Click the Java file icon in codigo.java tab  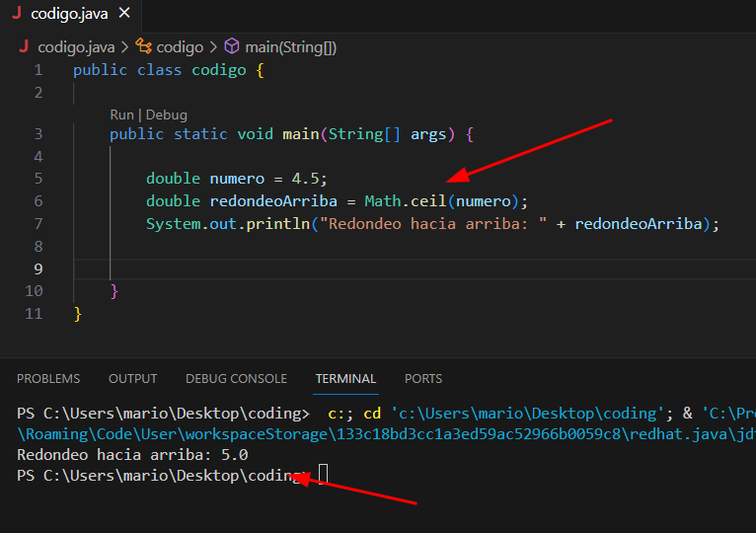[17, 14]
